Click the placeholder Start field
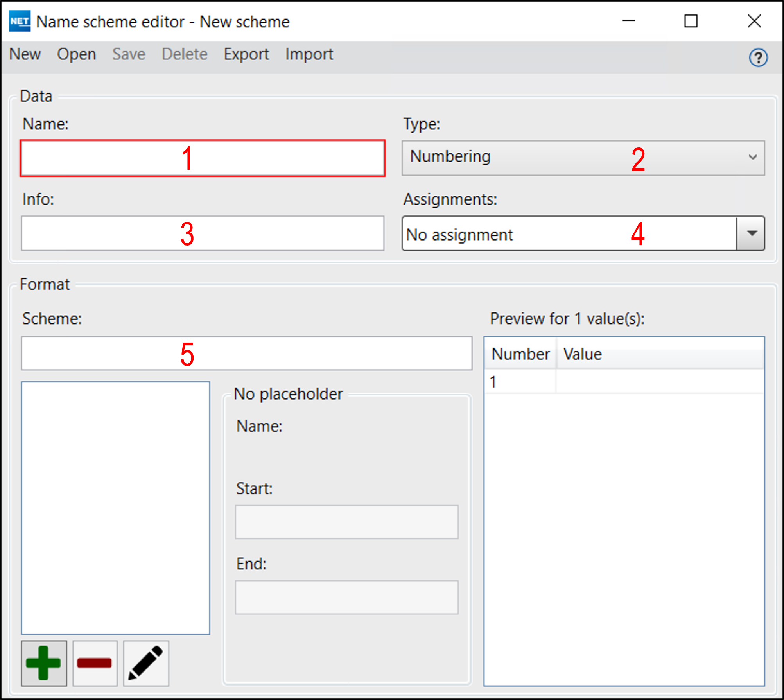Screen dimensions: 784x700 (346, 522)
